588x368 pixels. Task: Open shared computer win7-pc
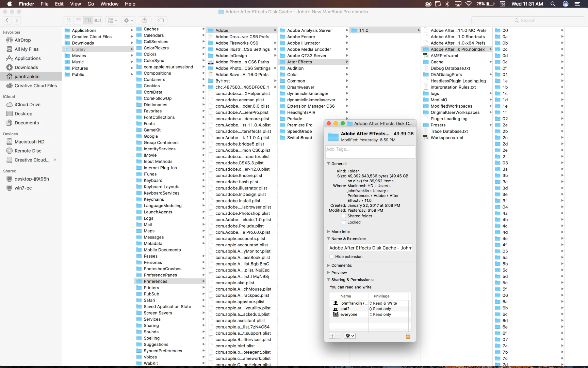(23, 188)
